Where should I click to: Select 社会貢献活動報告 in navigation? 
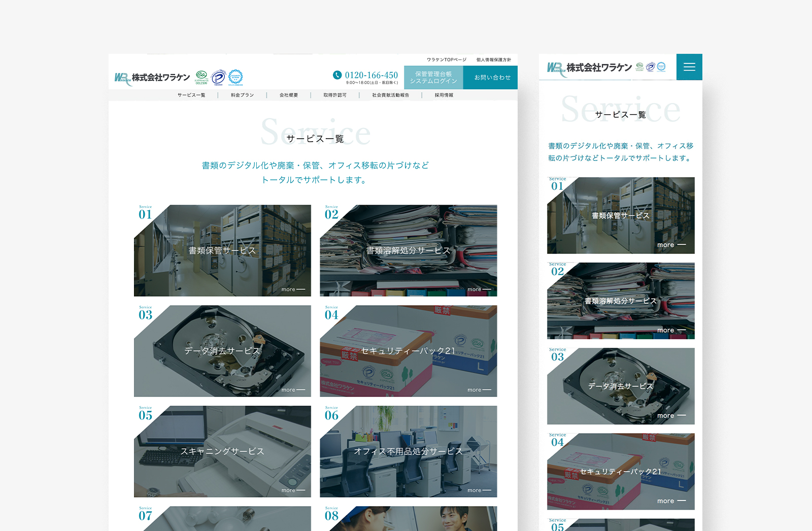pos(390,95)
